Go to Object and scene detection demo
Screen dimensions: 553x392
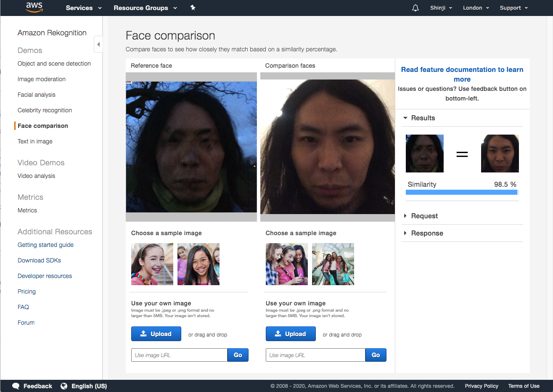(54, 64)
